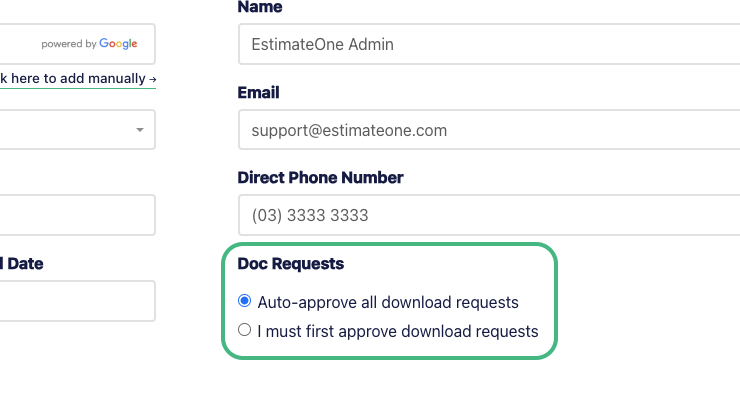Focus the Direct Phone Number input
The image size is (740, 418).
[x=489, y=215]
